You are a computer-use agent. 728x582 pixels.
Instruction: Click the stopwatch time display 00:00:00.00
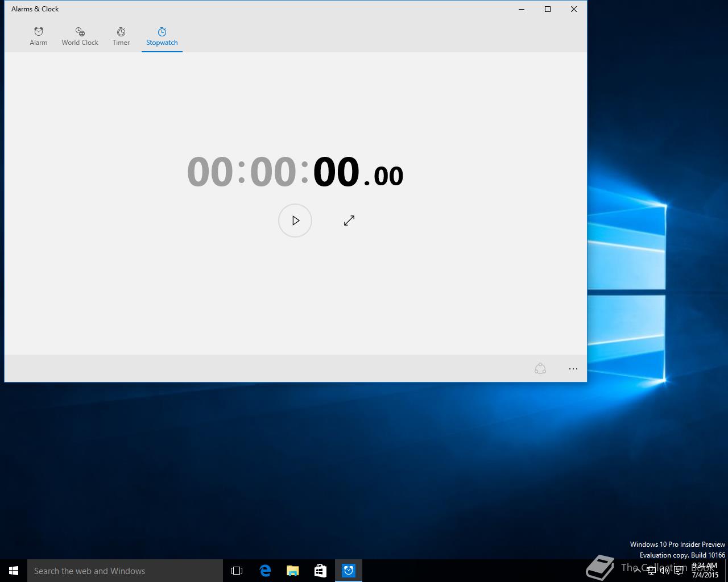295,172
